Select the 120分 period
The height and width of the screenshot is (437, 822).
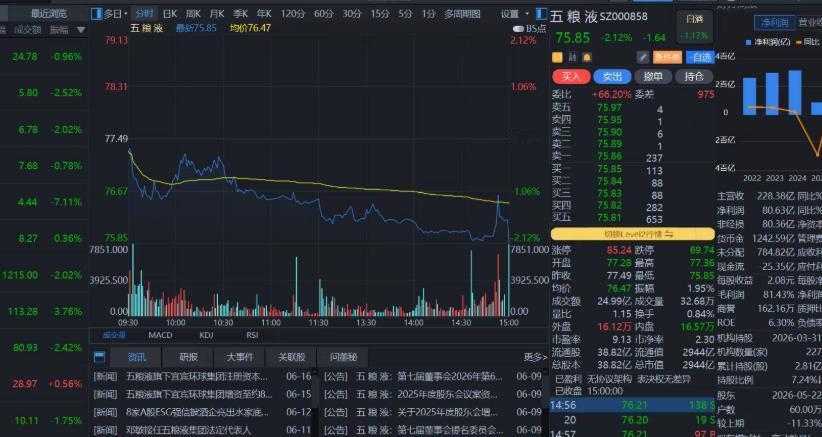click(x=293, y=14)
